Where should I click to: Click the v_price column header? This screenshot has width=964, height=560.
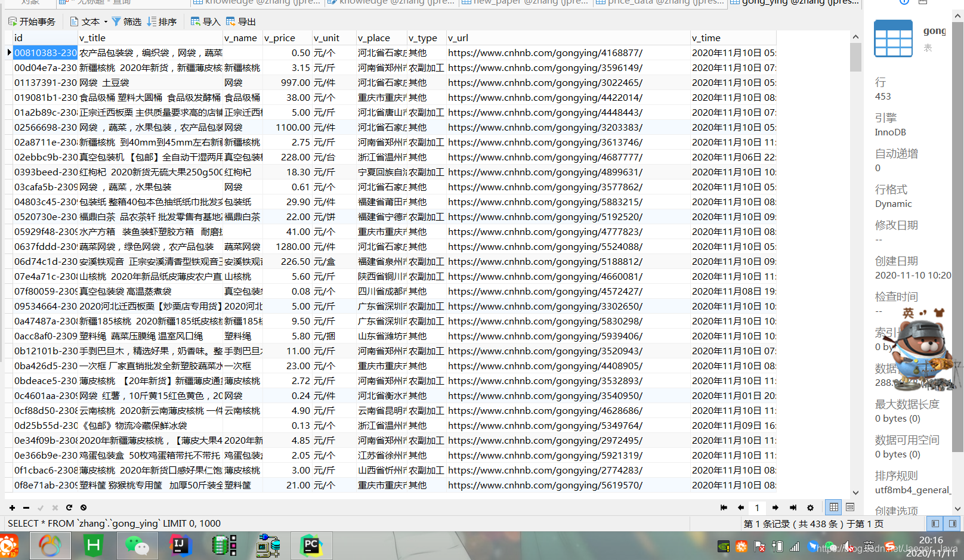287,38
